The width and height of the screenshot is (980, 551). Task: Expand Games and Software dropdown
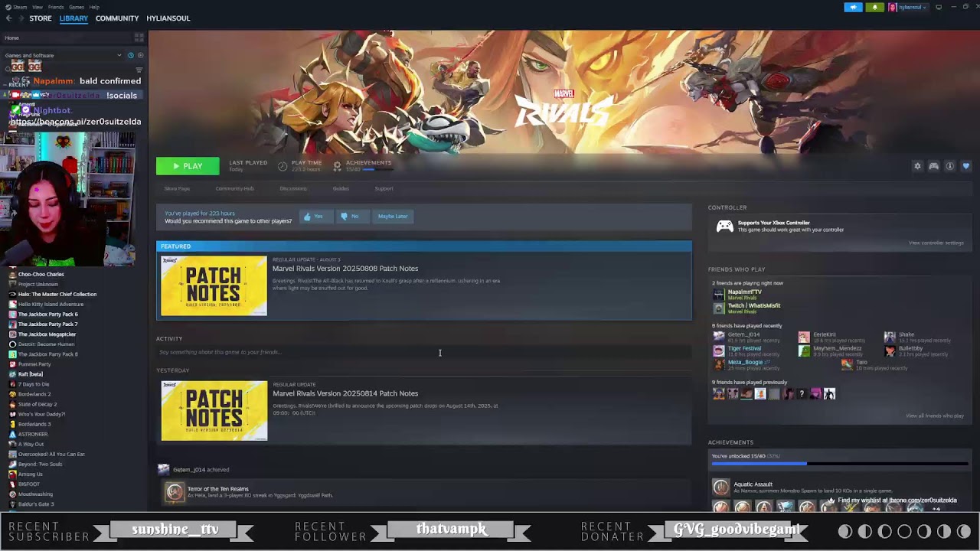(119, 55)
